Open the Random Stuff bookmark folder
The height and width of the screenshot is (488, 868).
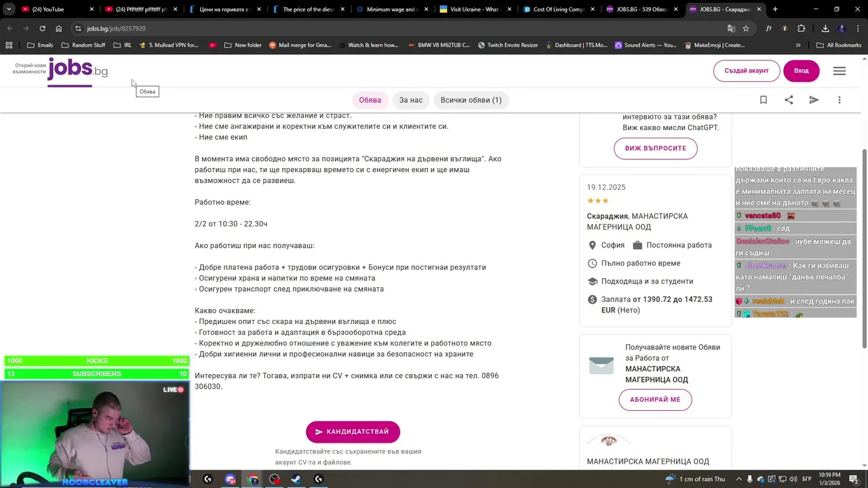tap(83, 45)
